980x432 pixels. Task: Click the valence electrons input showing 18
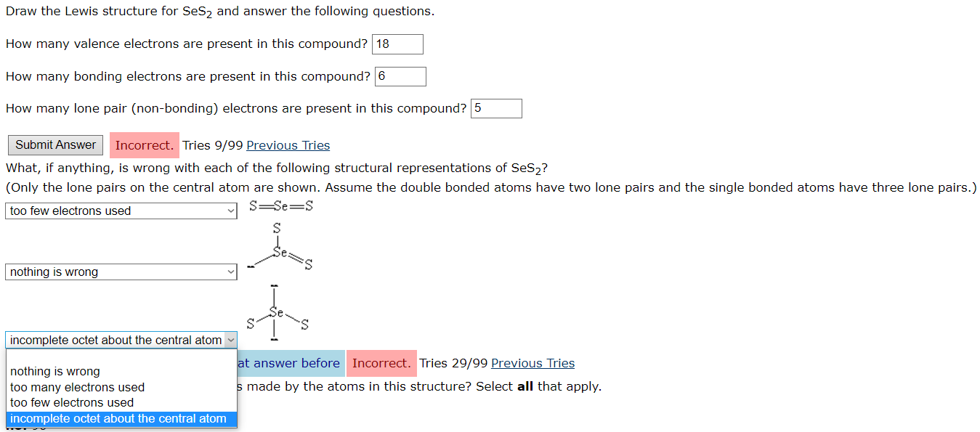click(397, 44)
